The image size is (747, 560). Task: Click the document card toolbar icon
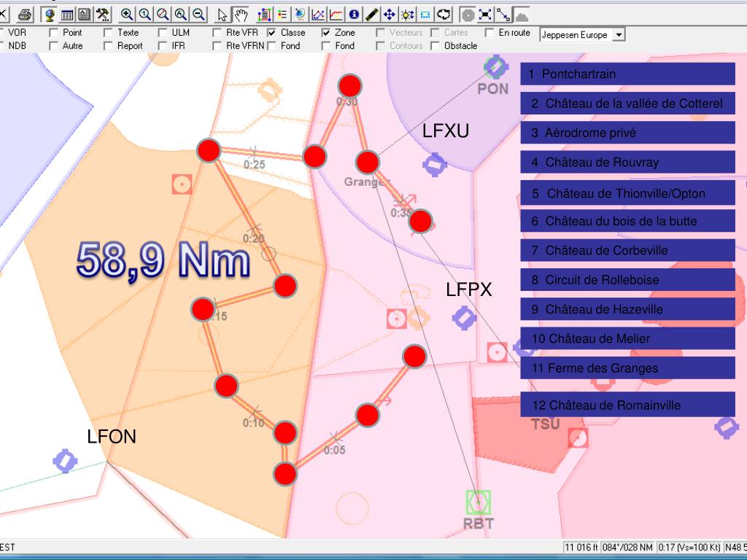tap(85, 15)
